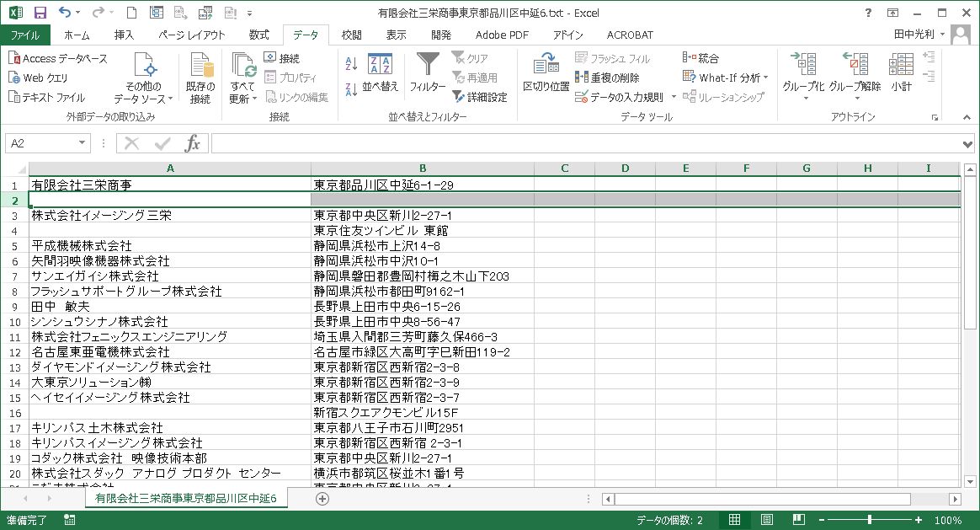Switch to the ページ レイアウト tab
Screen dimensions: 980x530
(x=192, y=35)
